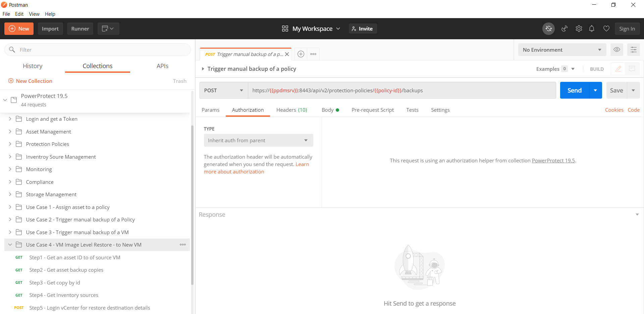Open the manage environments sliders icon

tap(633, 50)
